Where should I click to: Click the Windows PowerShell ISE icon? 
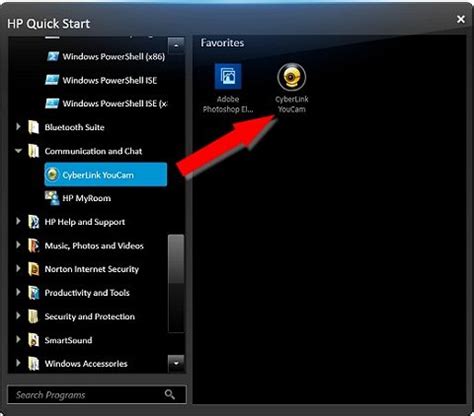[x=52, y=80]
